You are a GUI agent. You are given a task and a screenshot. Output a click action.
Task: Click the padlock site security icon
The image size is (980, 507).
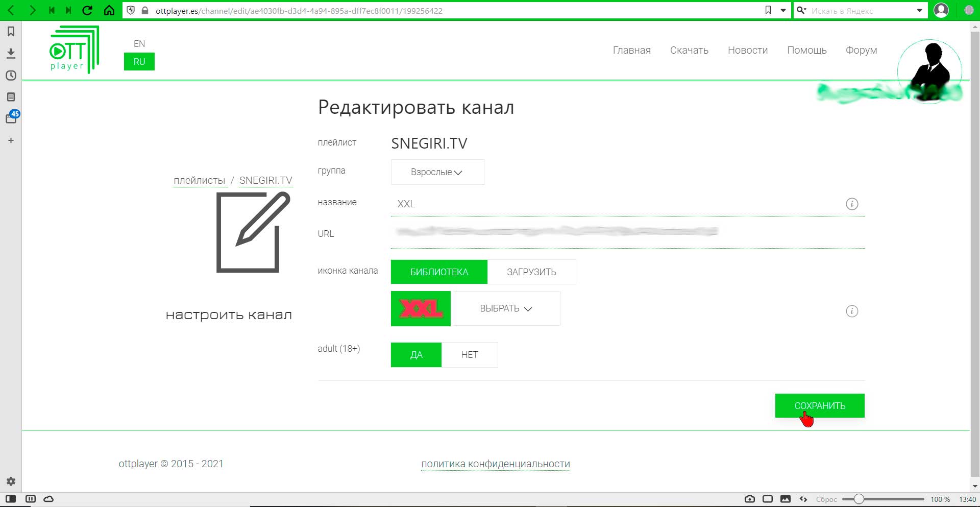(145, 10)
